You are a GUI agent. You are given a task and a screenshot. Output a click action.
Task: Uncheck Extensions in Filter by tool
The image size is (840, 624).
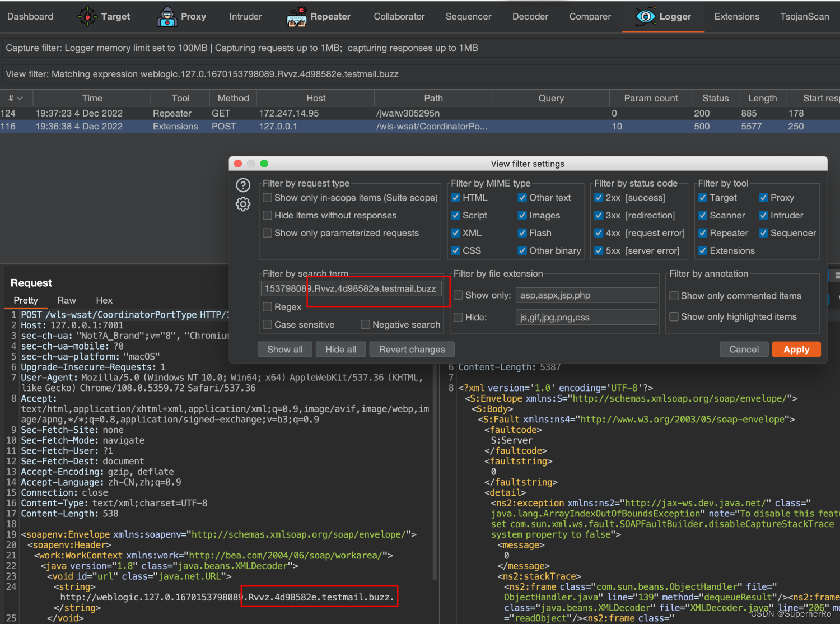click(703, 250)
